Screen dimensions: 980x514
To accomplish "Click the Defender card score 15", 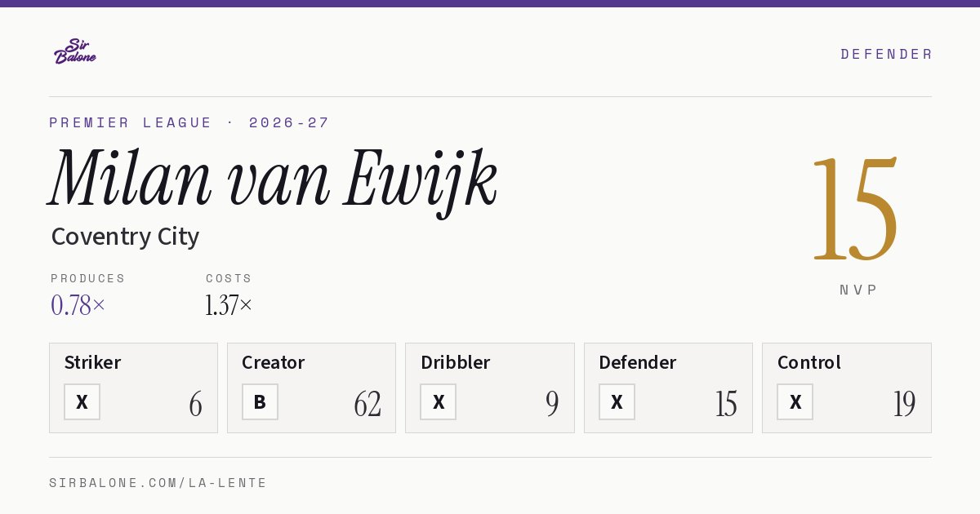I will click(726, 404).
